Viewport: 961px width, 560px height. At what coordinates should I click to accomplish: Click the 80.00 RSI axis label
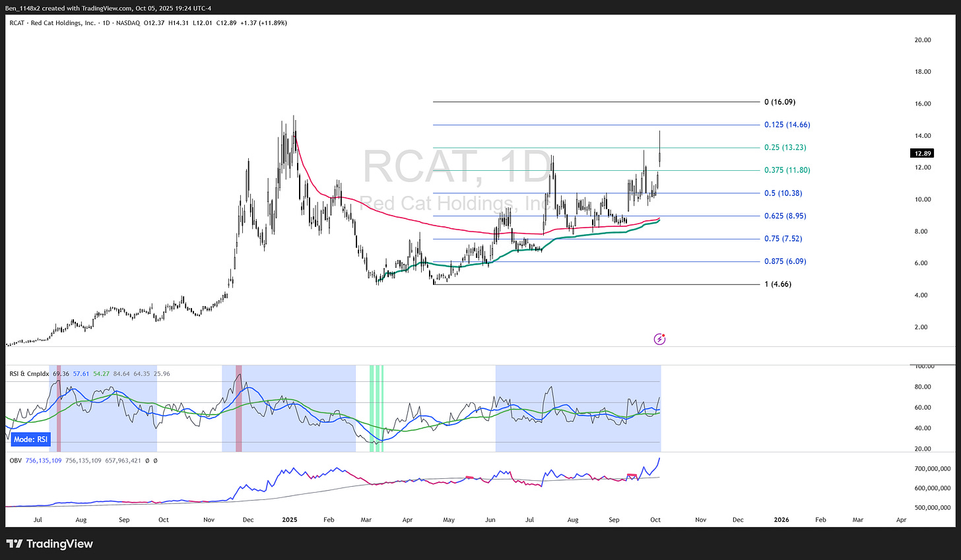922,387
